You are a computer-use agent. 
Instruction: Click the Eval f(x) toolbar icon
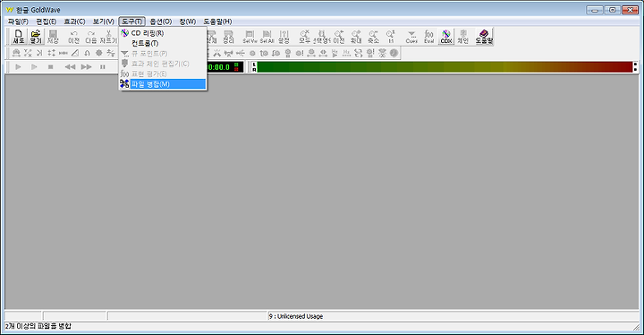point(428,36)
